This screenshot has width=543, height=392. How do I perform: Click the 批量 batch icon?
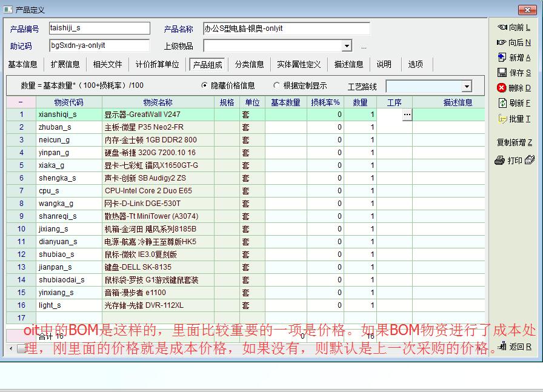(x=502, y=119)
